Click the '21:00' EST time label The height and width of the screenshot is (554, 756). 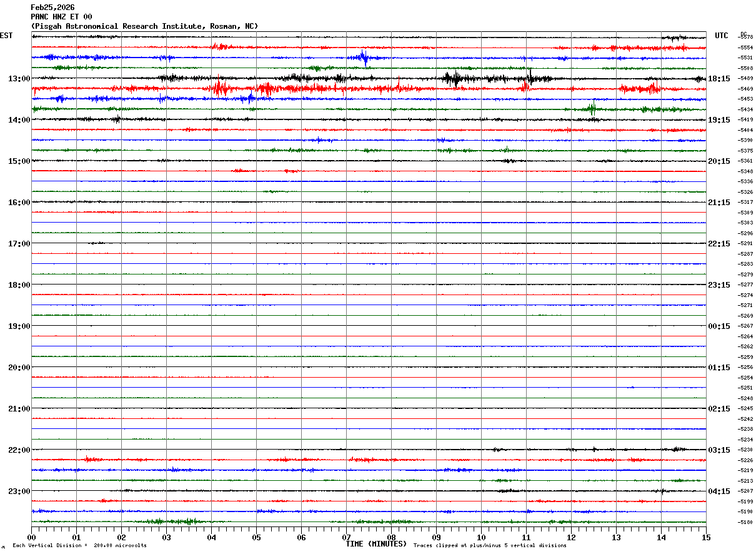coord(19,409)
